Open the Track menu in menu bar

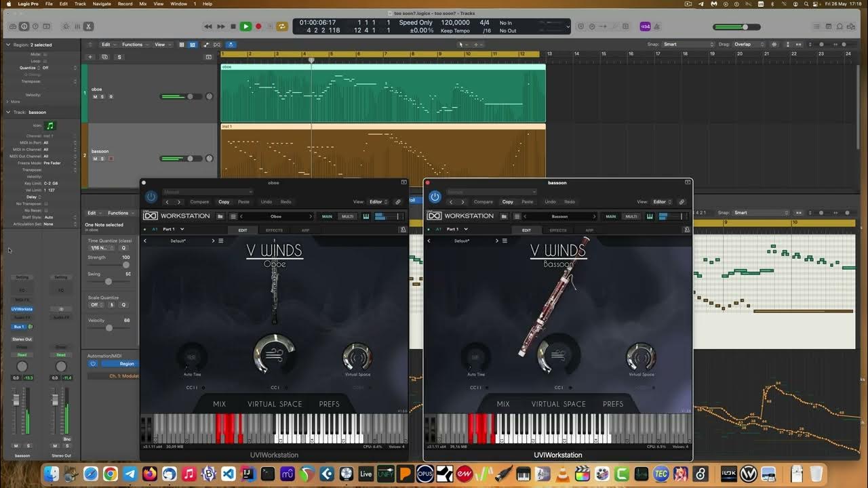point(80,3)
